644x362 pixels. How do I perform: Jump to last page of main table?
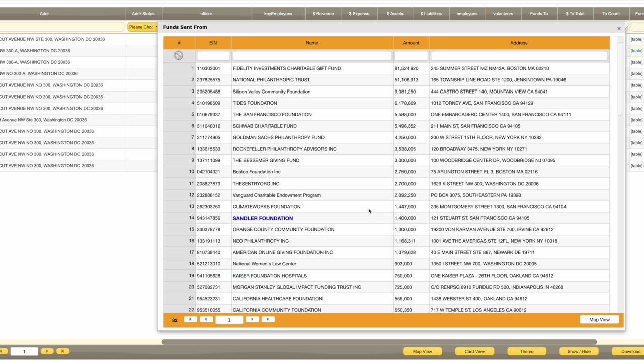pos(63,351)
